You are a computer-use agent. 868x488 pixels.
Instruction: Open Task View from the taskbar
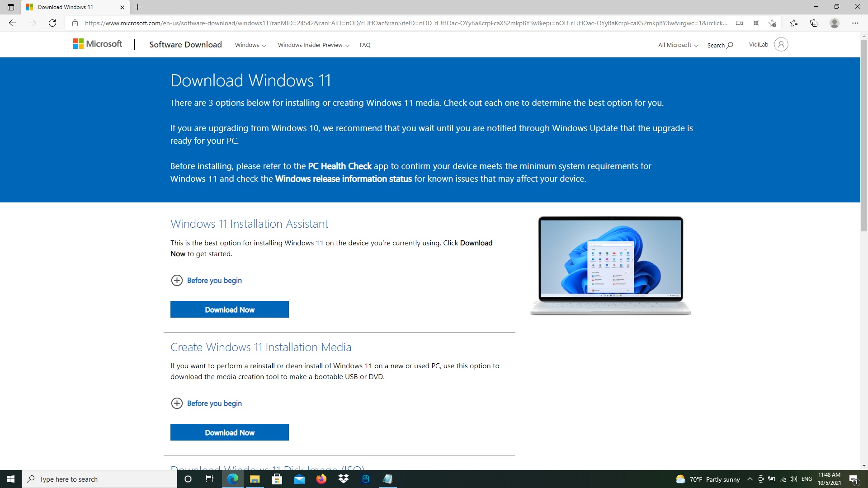pyautogui.click(x=210, y=479)
